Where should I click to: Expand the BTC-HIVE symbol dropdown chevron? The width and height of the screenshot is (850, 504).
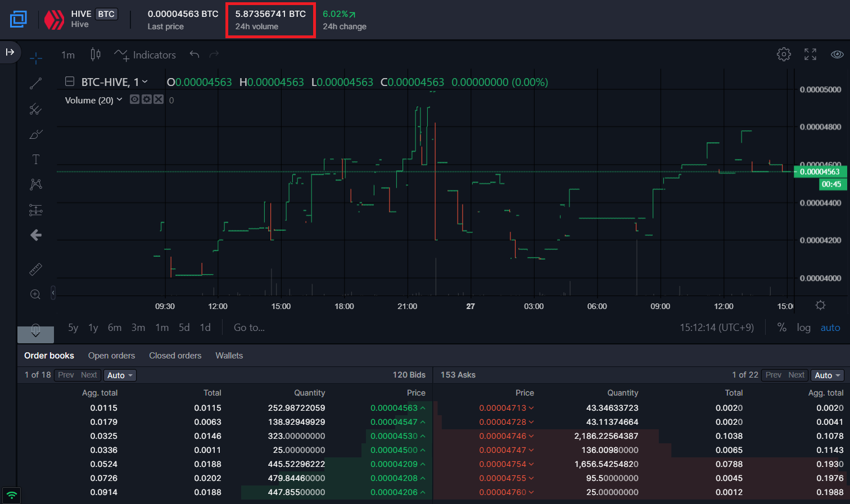[144, 81]
